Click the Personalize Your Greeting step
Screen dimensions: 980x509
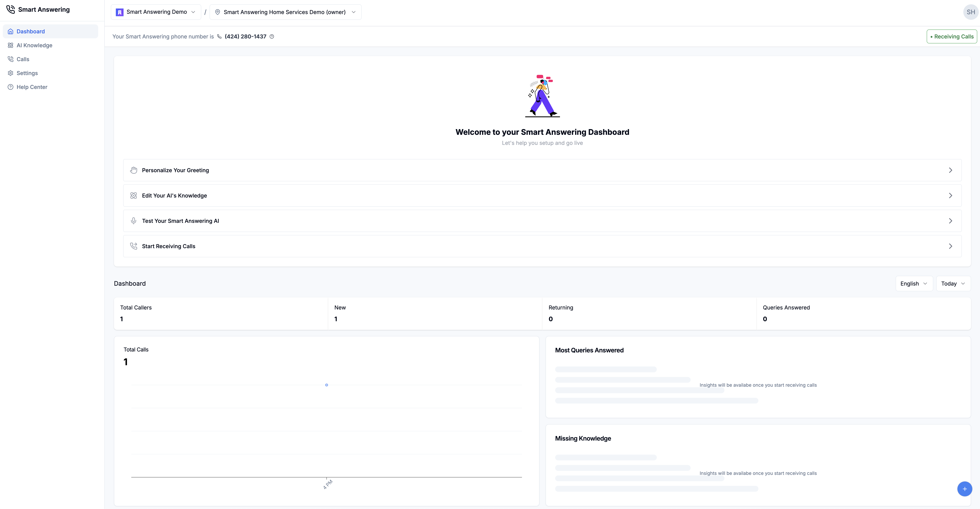click(542, 170)
